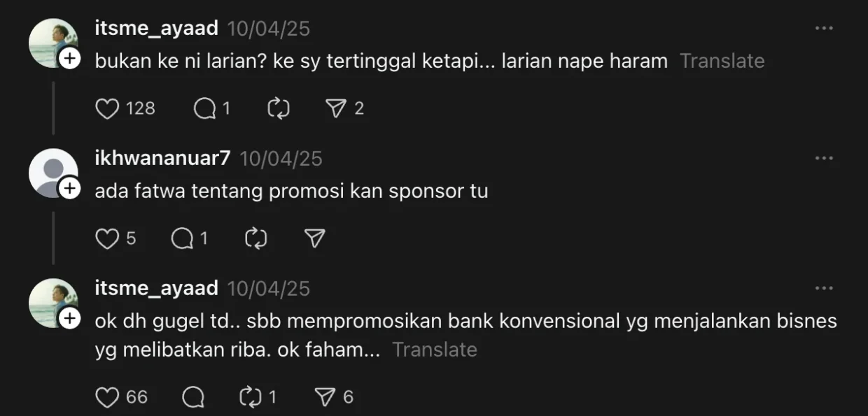Repost itsme_ayaad's first comment
This screenshot has width=868, height=416.
279,109
